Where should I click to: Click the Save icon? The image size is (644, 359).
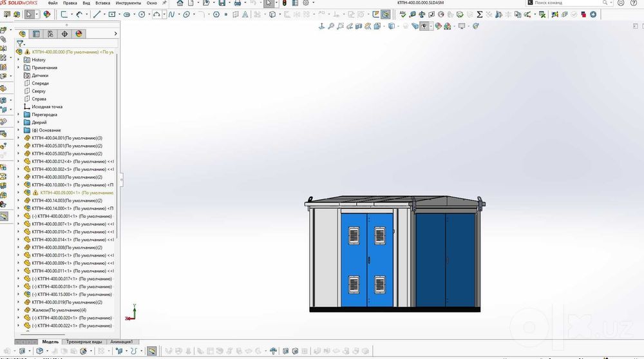(x=222, y=3)
